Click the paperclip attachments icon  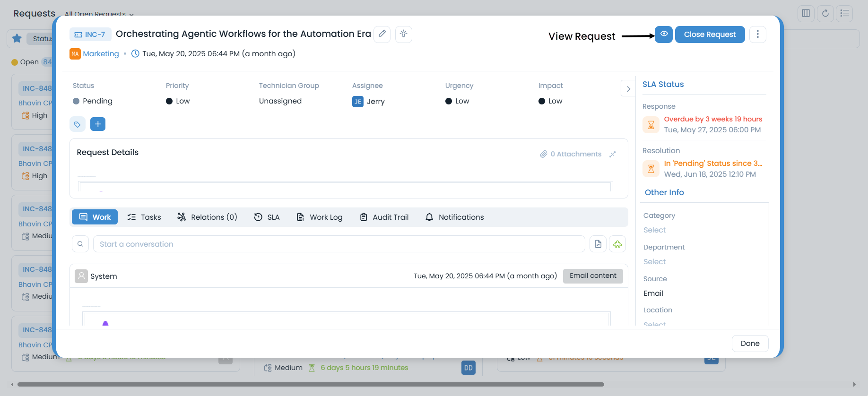click(x=544, y=154)
